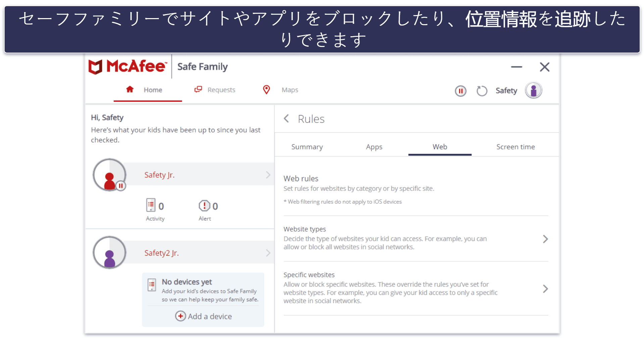644x362 pixels.
Task: Click the No devices yet device icon
Action: [x=152, y=285]
